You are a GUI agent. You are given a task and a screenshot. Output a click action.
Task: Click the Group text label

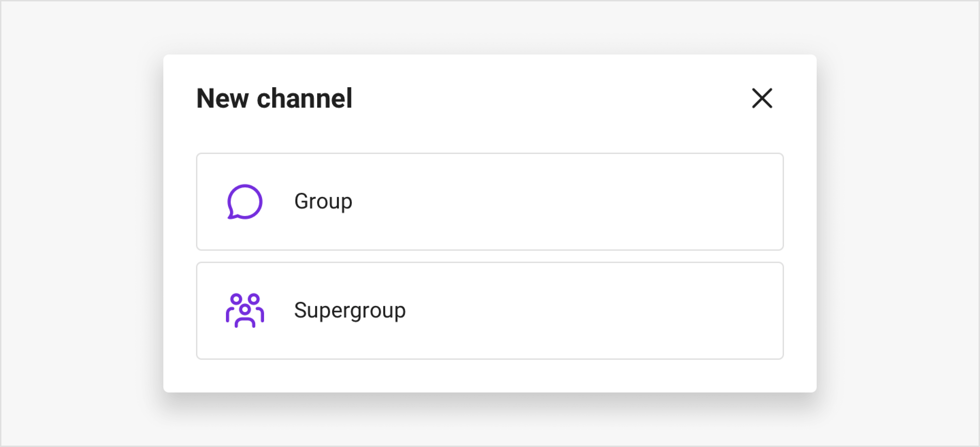[x=323, y=202]
